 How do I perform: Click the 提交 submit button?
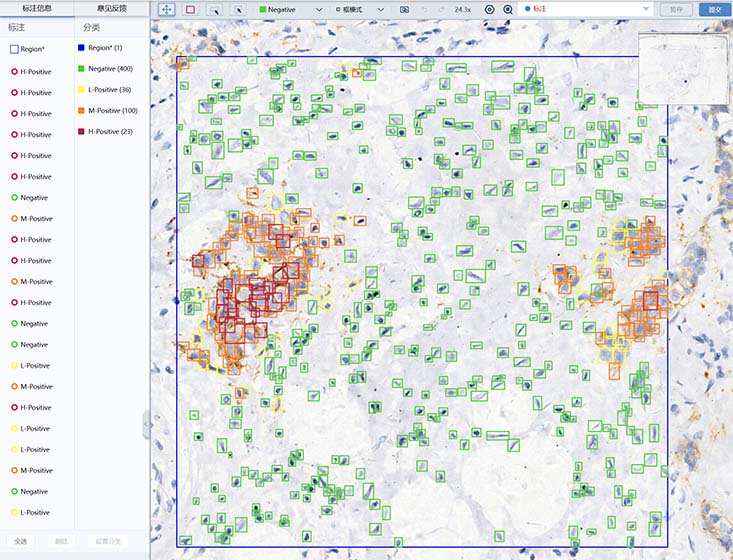click(x=713, y=9)
